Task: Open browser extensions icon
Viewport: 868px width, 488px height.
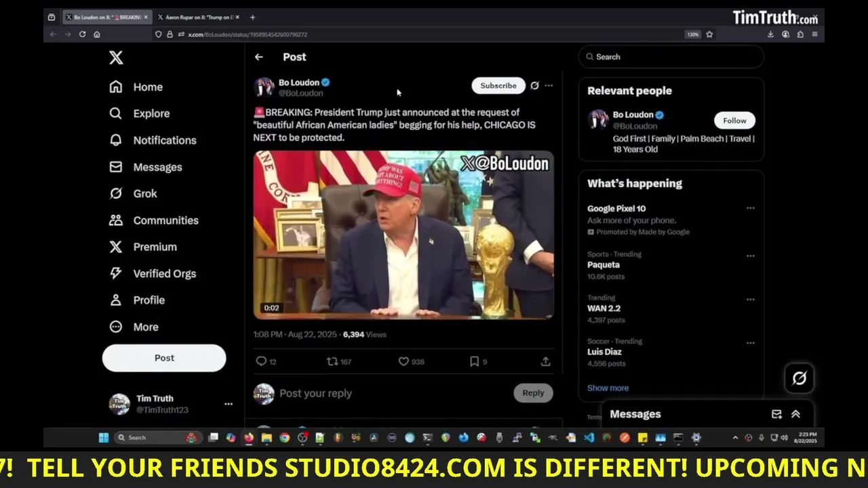Action: (800, 35)
